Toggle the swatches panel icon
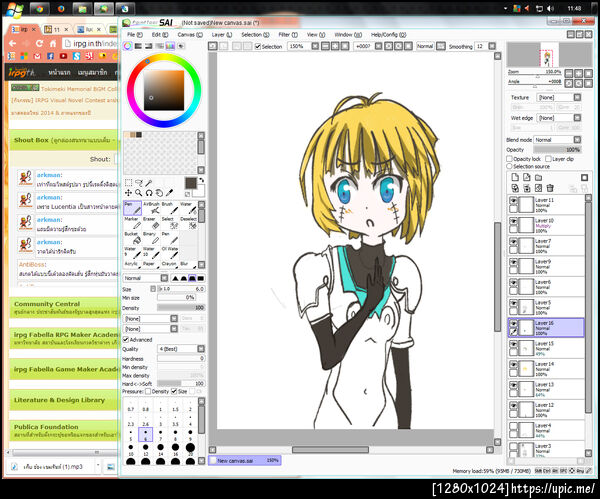The image size is (600, 499). (x=170, y=46)
